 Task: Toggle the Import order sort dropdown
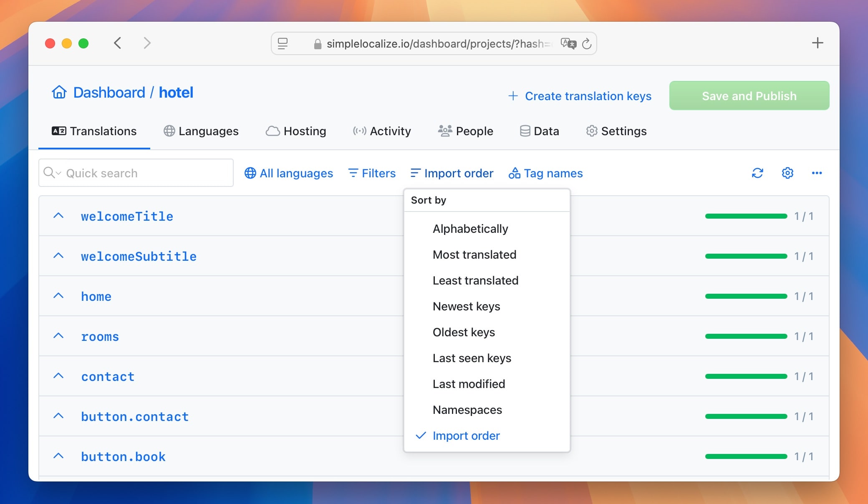[452, 173]
